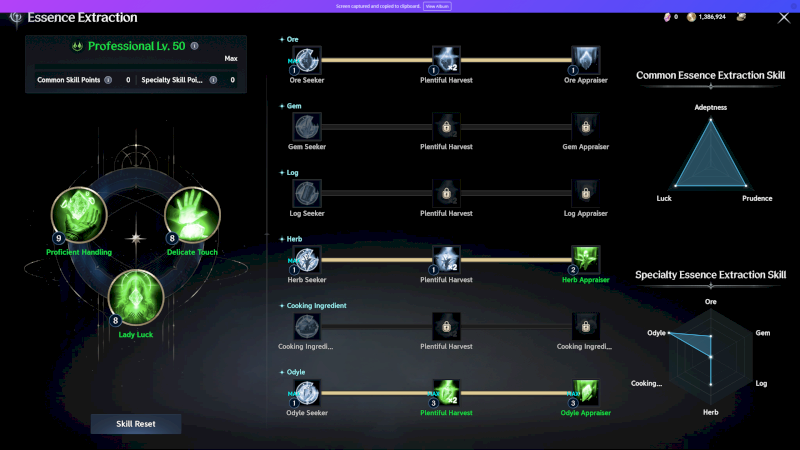This screenshot has height=450, width=800.
Task: Select the Gem Seeker skill icon
Action: (308, 125)
